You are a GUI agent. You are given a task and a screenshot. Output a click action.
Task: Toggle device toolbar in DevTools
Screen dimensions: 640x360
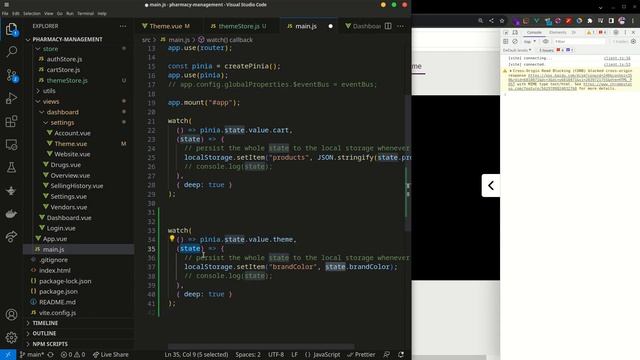click(515, 32)
